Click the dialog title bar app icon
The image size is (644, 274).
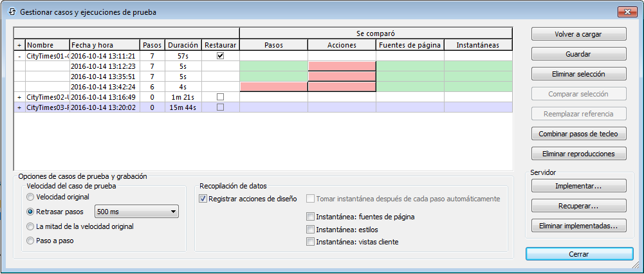pos(10,12)
